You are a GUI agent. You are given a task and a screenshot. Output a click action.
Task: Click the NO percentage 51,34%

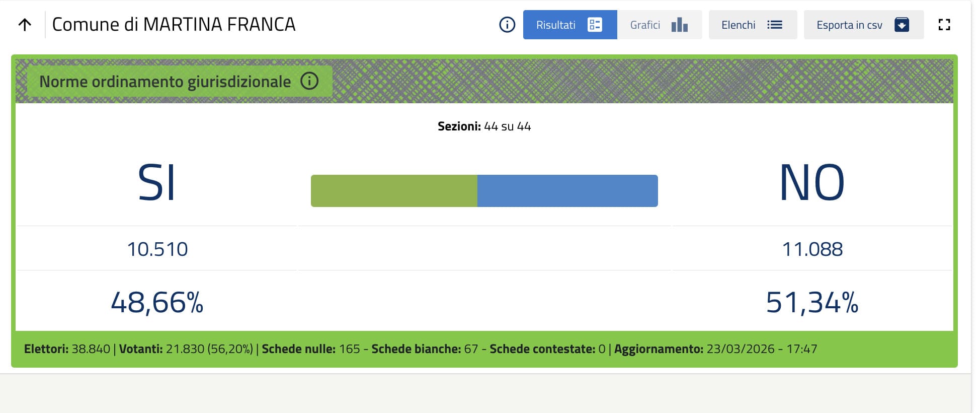tap(812, 303)
